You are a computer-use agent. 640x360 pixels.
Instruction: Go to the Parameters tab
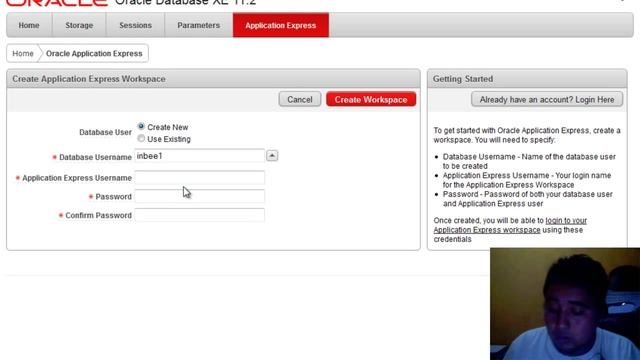pyautogui.click(x=198, y=25)
